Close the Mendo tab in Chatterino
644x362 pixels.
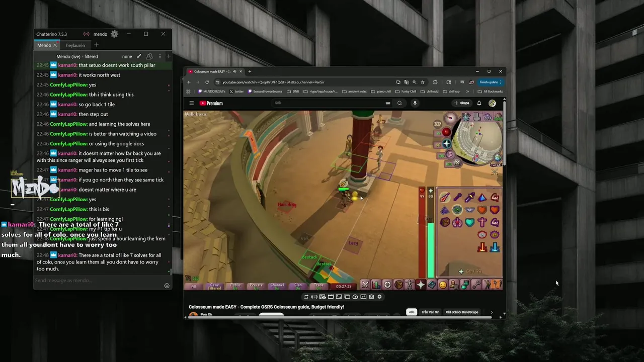[x=55, y=45]
